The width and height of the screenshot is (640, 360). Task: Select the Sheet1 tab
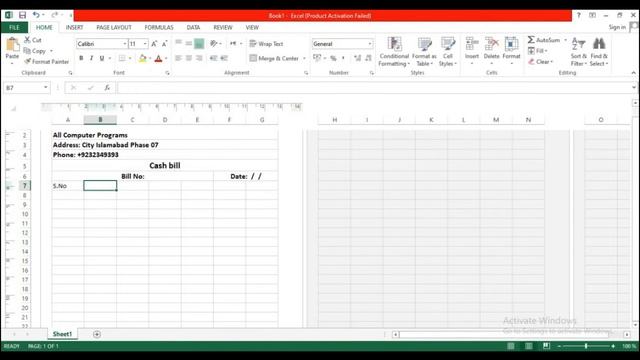click(x=62, y=334)
